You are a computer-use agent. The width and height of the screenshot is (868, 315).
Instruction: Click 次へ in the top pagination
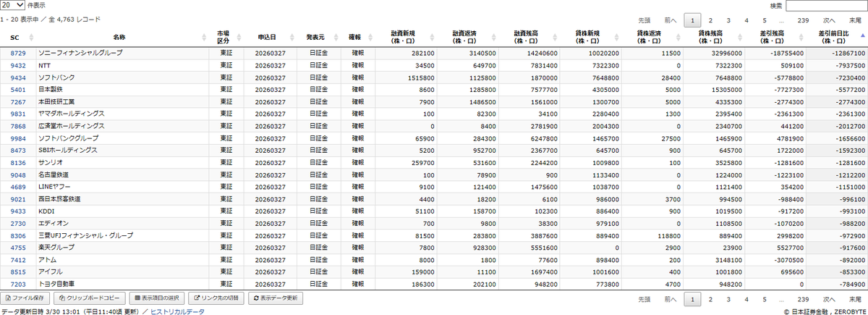pos(829,20)
